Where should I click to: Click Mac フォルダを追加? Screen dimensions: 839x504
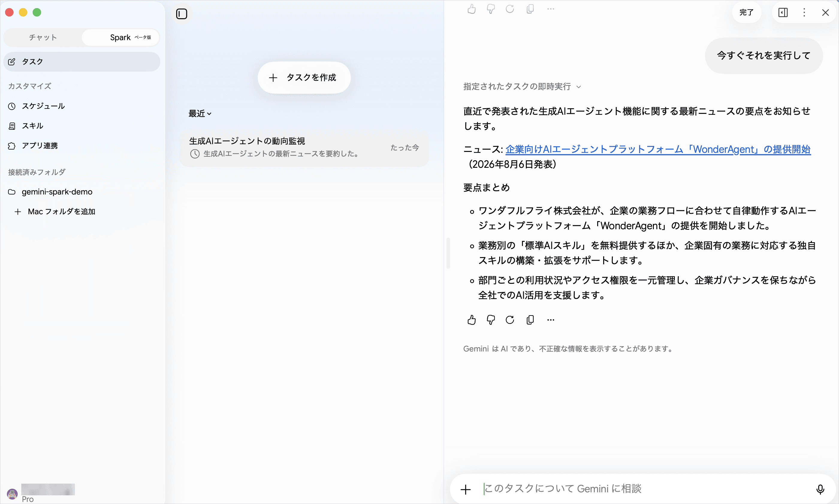coord(55,212)
